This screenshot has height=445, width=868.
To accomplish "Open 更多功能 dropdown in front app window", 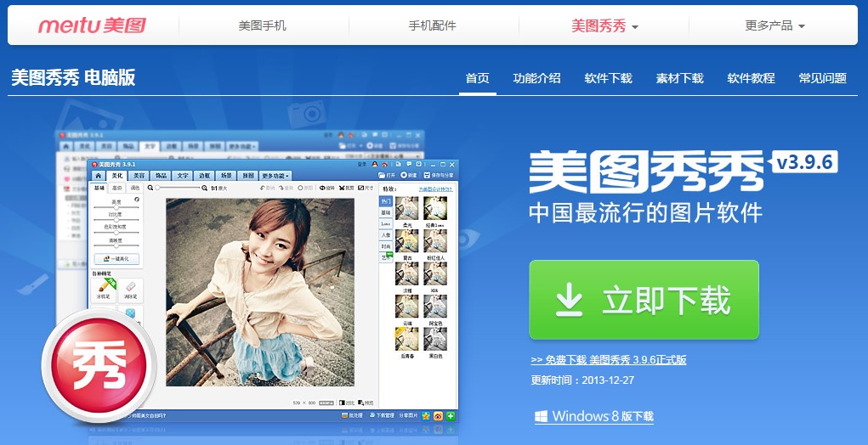I will click(275, 176).
